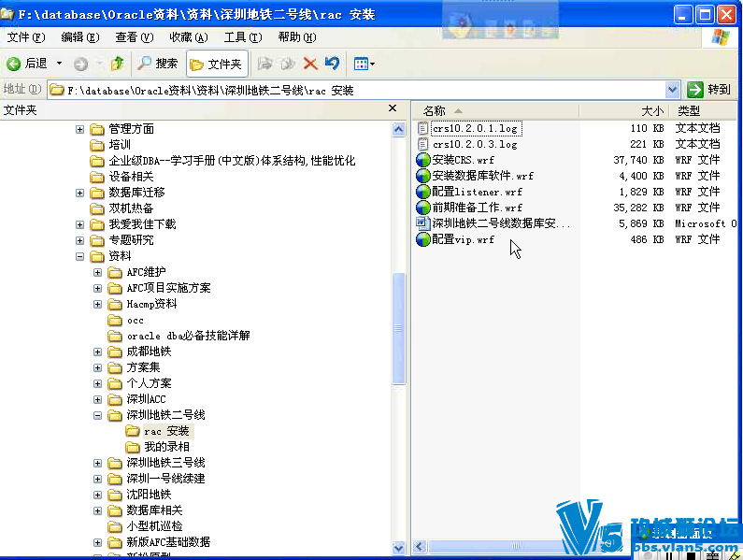Select the Word document 深圳地铁二号线数据库安 icon
Image resolution: width=743 pixels, height=560 pixels.
pos(422,223)
